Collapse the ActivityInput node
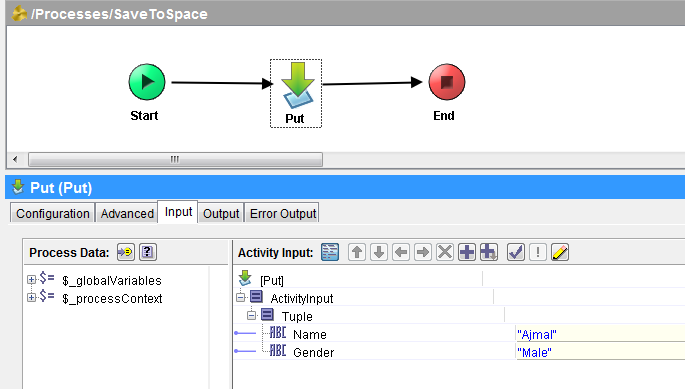The height and width of the screenshot is (389, 685). [x=240, y=298]
